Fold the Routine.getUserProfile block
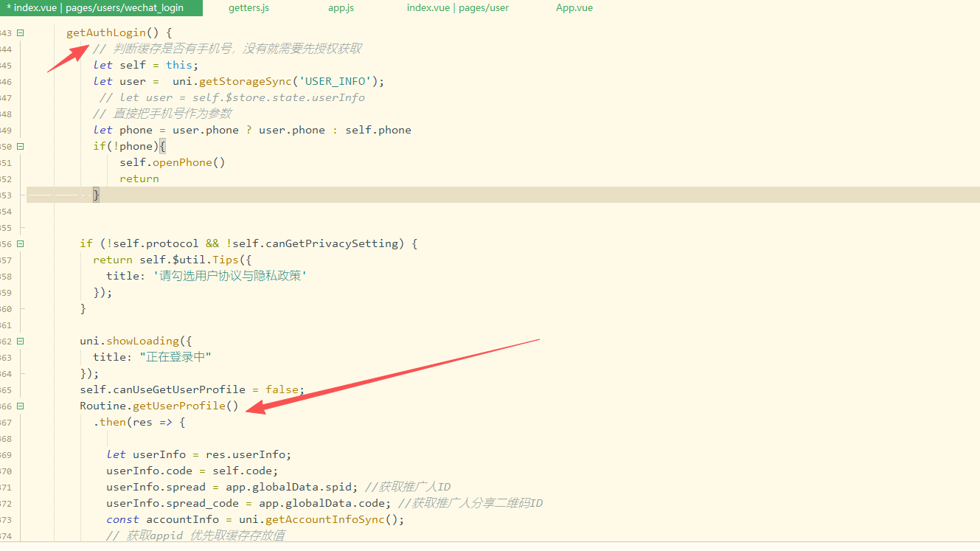Screen dimensions: 980x551 (21, 406)
